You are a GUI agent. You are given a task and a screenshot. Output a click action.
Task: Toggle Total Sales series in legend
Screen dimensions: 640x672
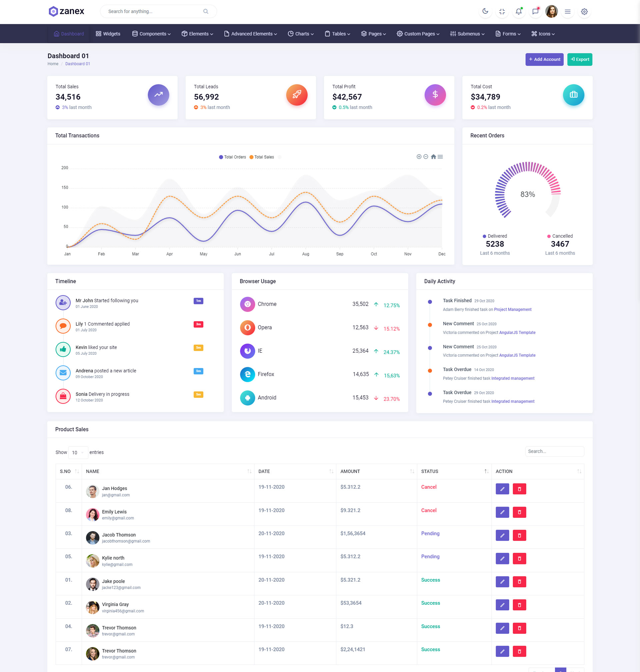262,157
